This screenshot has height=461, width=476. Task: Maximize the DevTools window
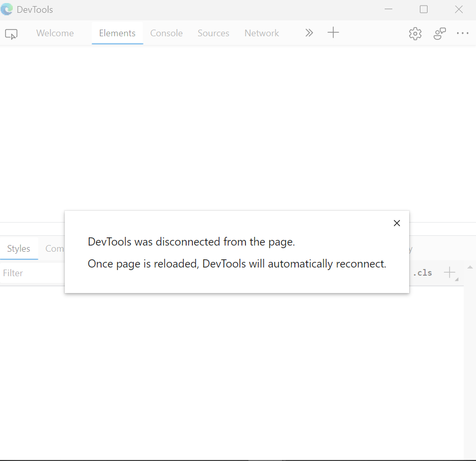pos(423,9)
